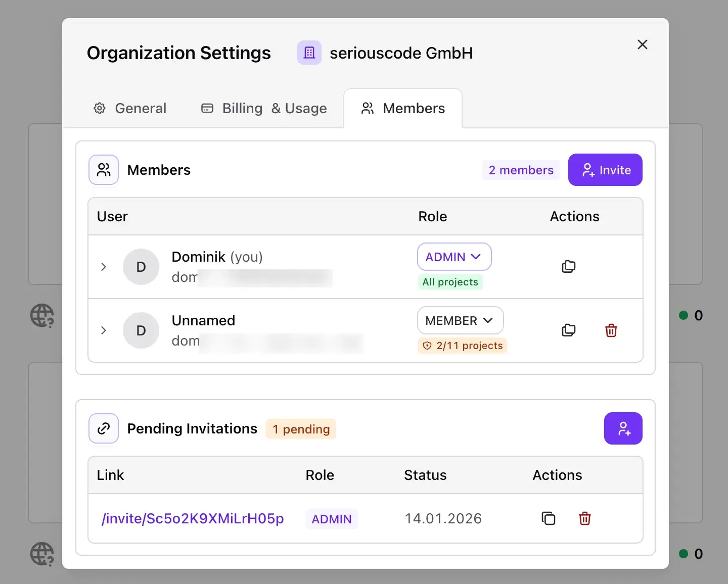Screen dimensions: 728x584
Task: Expand Dominik's row with the chevron
Action: [104, 267]
